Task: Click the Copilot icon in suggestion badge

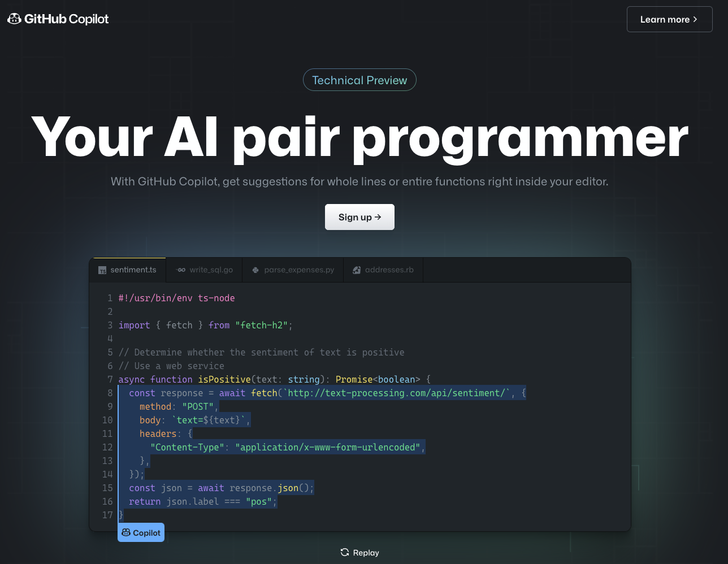Action: pos(126,533)
